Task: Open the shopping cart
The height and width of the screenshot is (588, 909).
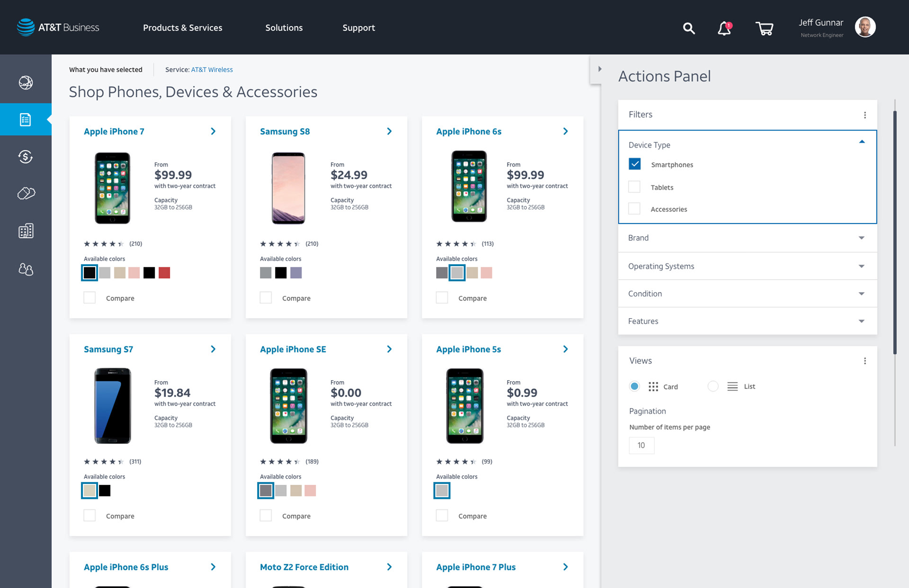Action: click(764, 28)
